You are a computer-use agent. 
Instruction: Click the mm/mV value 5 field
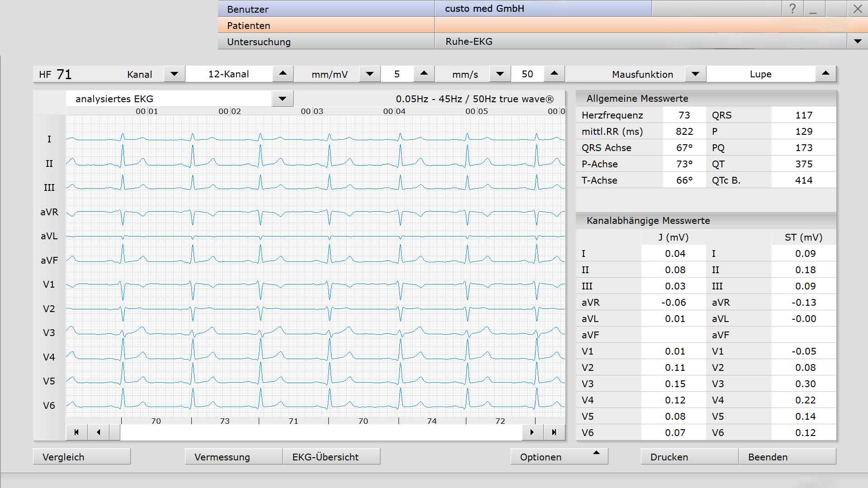point(397,74)
